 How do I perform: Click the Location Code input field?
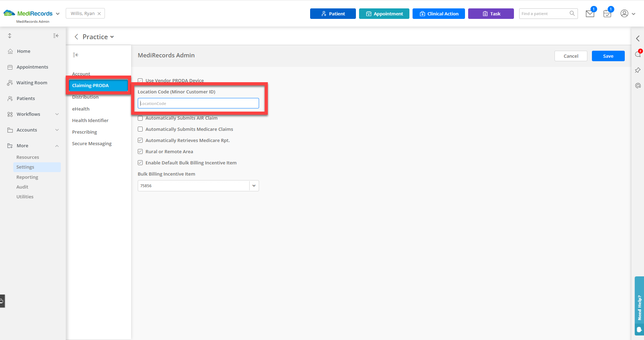pyautogui.click(x=198, y=103)
